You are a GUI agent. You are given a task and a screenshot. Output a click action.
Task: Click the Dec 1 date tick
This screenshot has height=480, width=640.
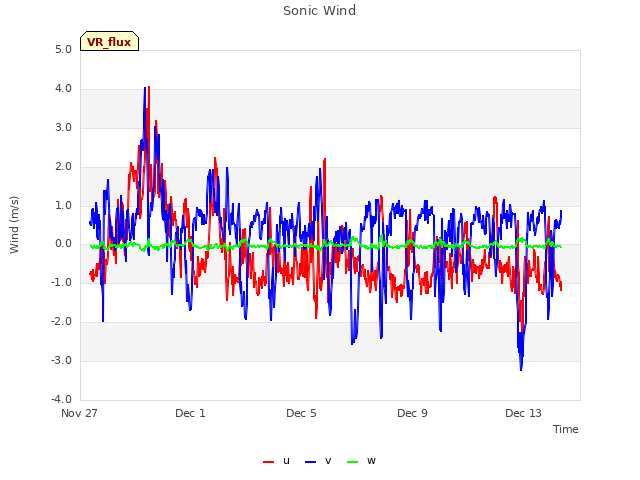pyautogui.click(x=190, y=413)
